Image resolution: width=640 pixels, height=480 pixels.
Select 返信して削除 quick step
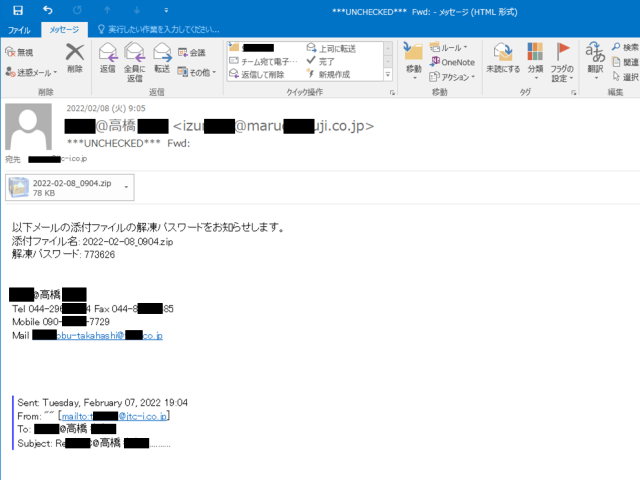[x=257, y=74]
